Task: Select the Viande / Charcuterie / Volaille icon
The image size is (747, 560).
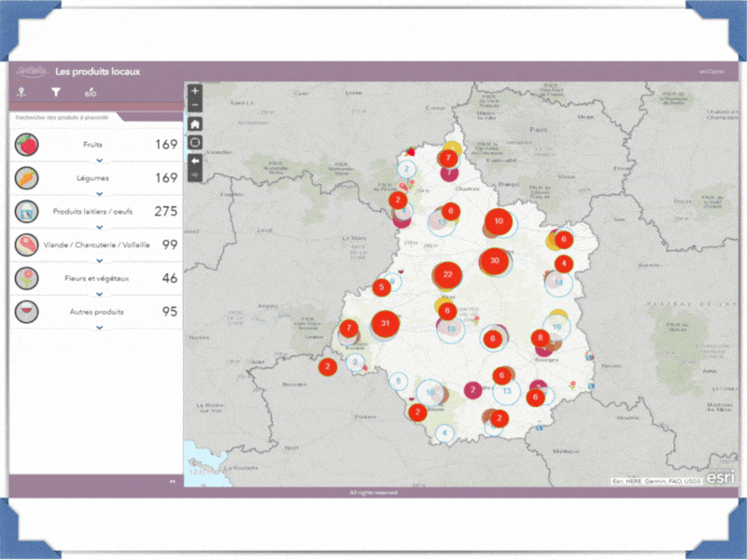Action: point(27,245)
